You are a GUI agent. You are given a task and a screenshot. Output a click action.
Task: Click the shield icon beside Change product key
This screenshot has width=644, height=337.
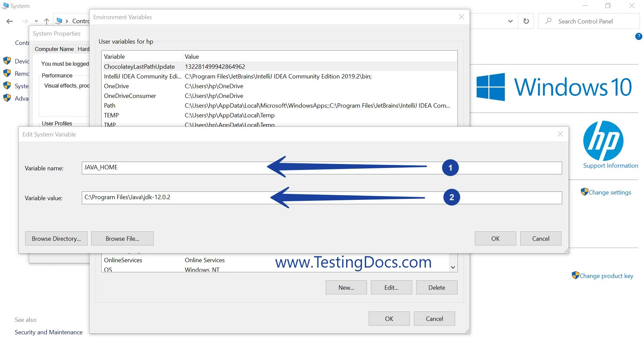[576, 275]
